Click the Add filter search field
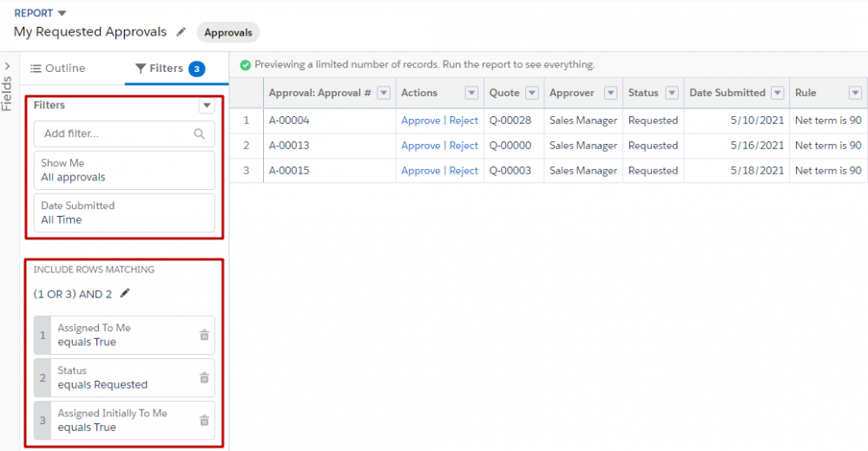This screenshot has height=451, width=868. (x=124, y=134)
